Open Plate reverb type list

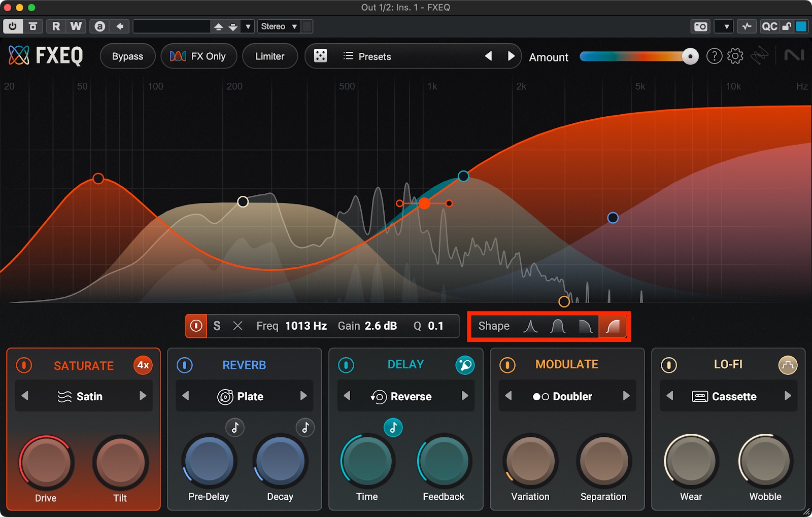pyautogui.click(x=241, y=396)
